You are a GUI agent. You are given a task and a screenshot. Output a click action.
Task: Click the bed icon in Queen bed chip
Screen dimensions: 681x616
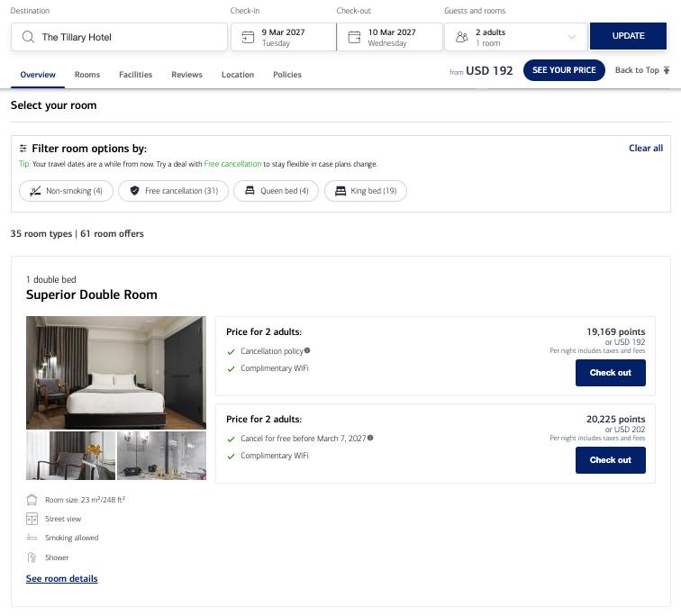tap(250, 191)
